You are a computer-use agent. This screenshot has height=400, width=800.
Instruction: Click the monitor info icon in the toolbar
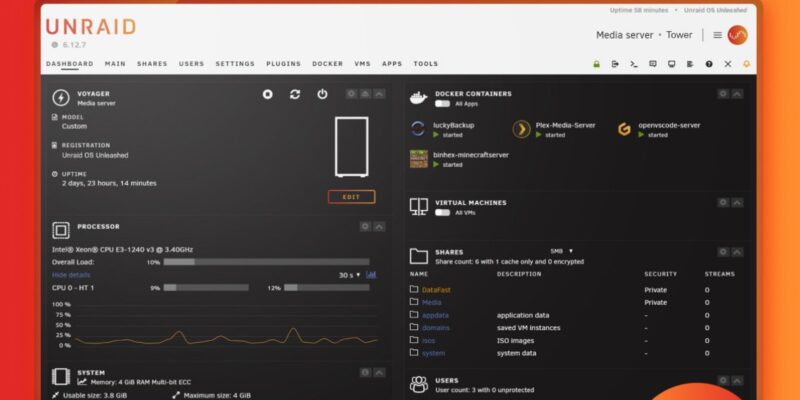671,64
